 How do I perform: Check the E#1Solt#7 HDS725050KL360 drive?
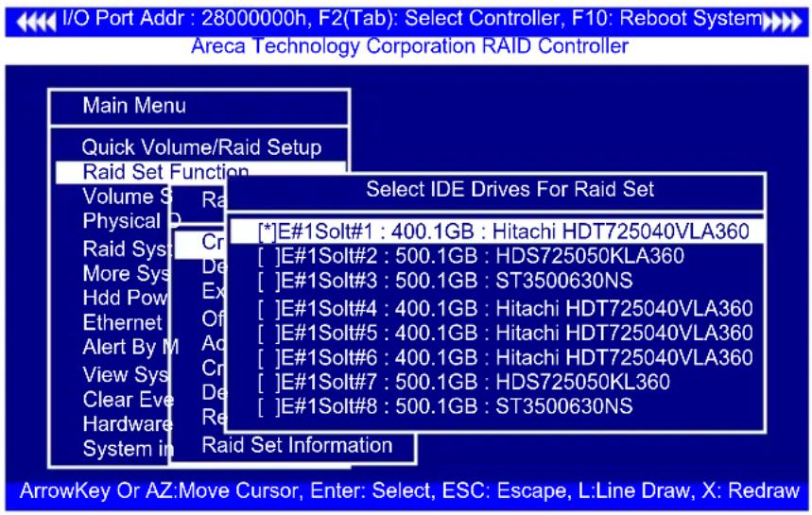click(268, 383)
